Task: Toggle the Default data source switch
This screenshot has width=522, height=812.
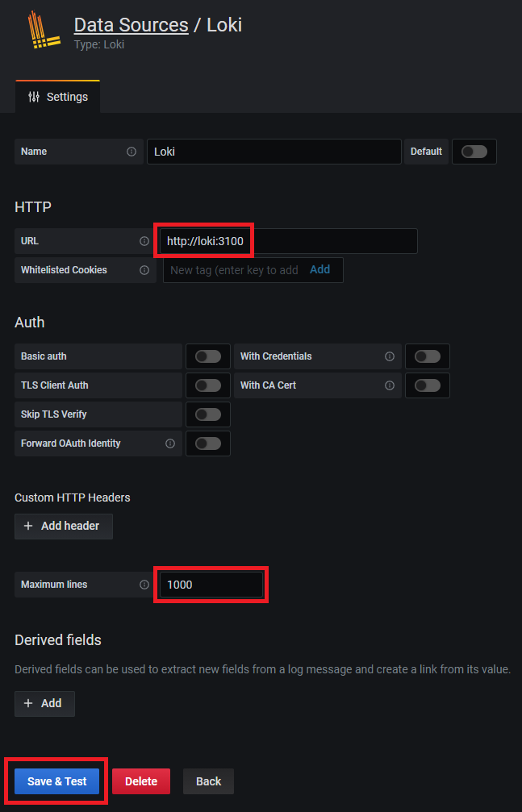Action: point(474,152)
